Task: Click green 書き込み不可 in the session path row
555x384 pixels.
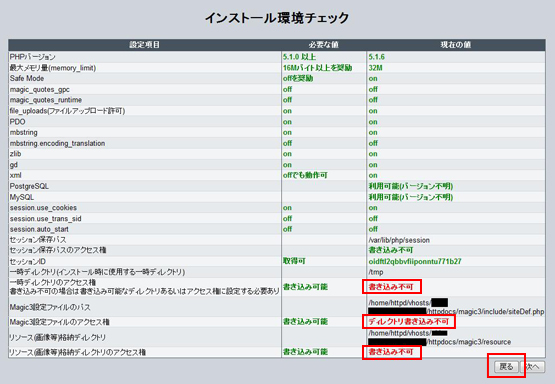Action: point(391,250)
